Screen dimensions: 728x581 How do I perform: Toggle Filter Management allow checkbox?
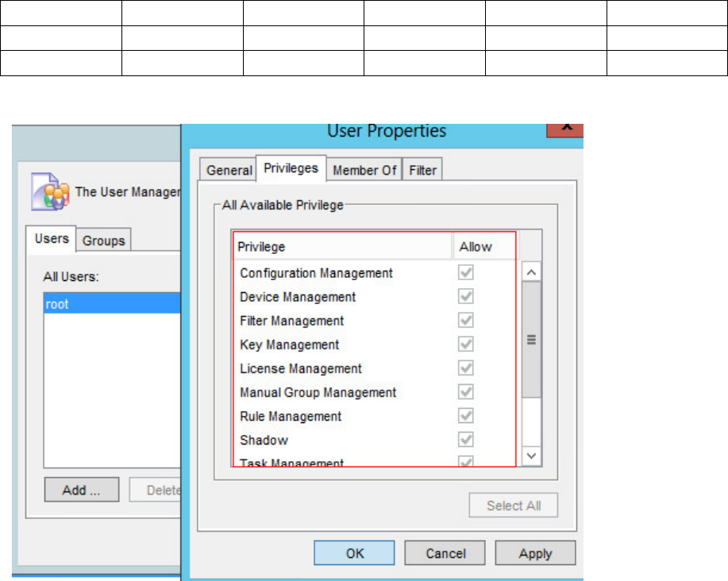466,320
